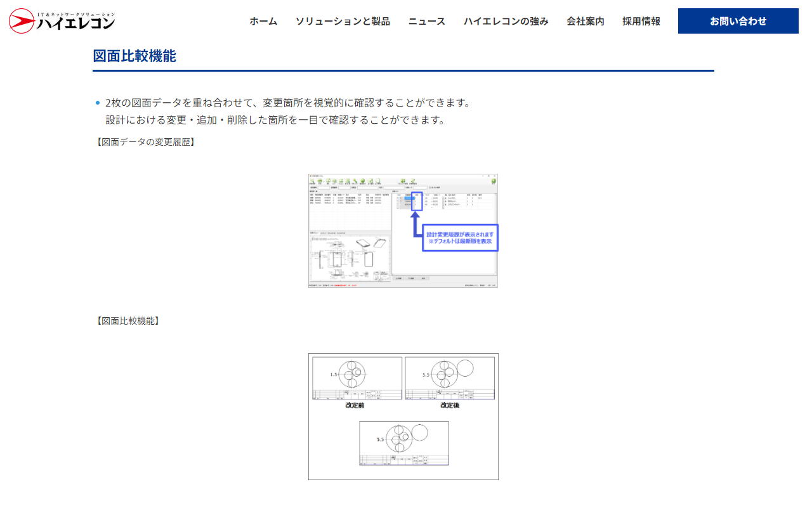
Task: Click green exit icon at screenshot's top-right
Action: coord(493,181)
